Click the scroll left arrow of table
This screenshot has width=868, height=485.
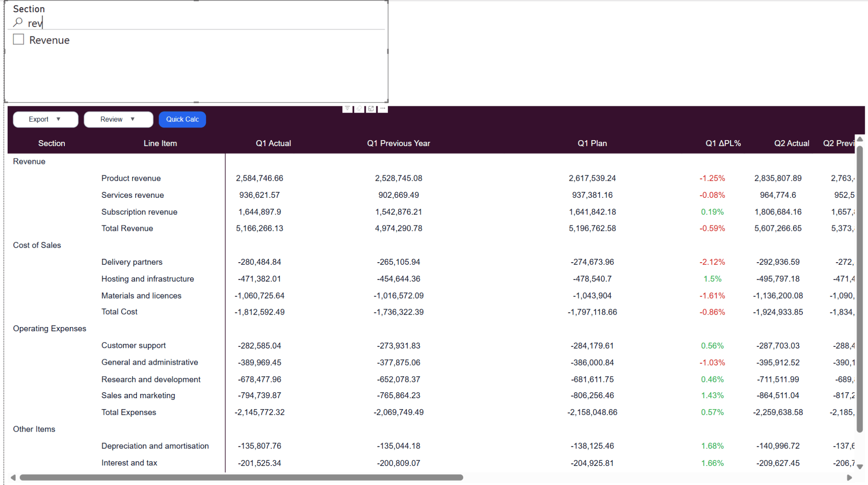(13, 477)
